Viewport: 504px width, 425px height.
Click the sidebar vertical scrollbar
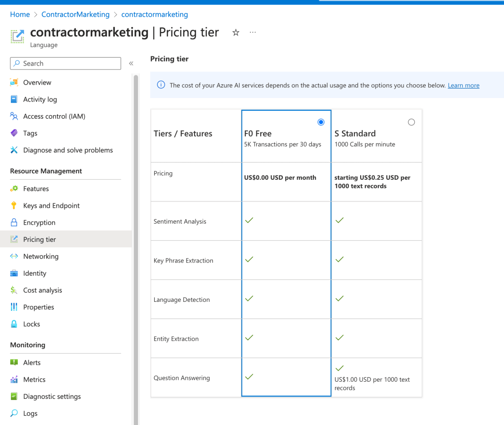pos(135,249)
